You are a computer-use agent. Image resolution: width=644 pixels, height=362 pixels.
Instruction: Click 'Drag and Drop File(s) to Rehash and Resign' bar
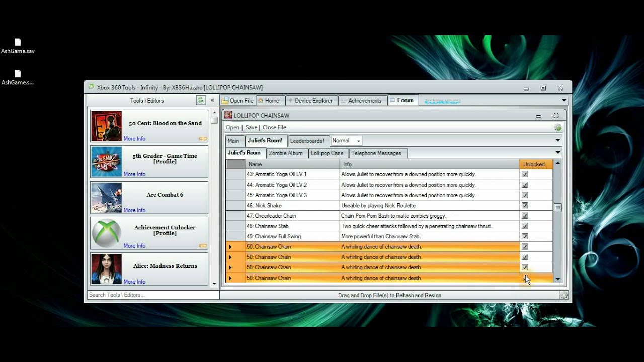pos(389,295)
